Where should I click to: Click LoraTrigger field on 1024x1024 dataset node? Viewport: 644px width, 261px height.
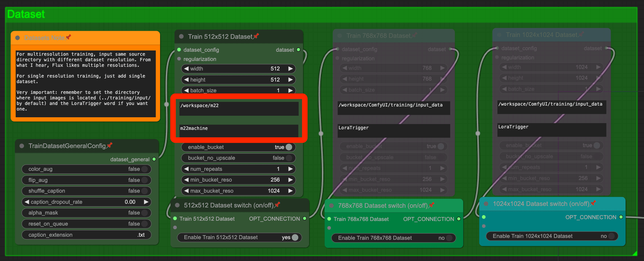552,130
